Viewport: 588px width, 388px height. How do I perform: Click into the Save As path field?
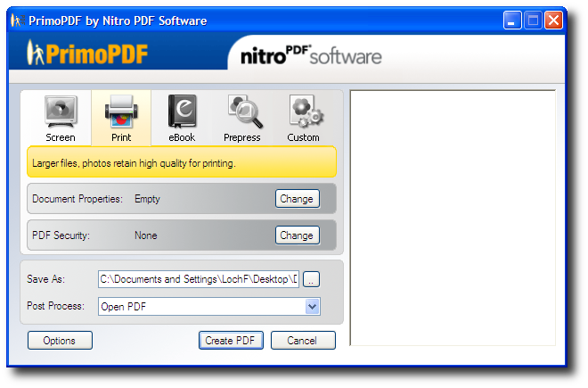pyautogui.click(x=199, y=279)
